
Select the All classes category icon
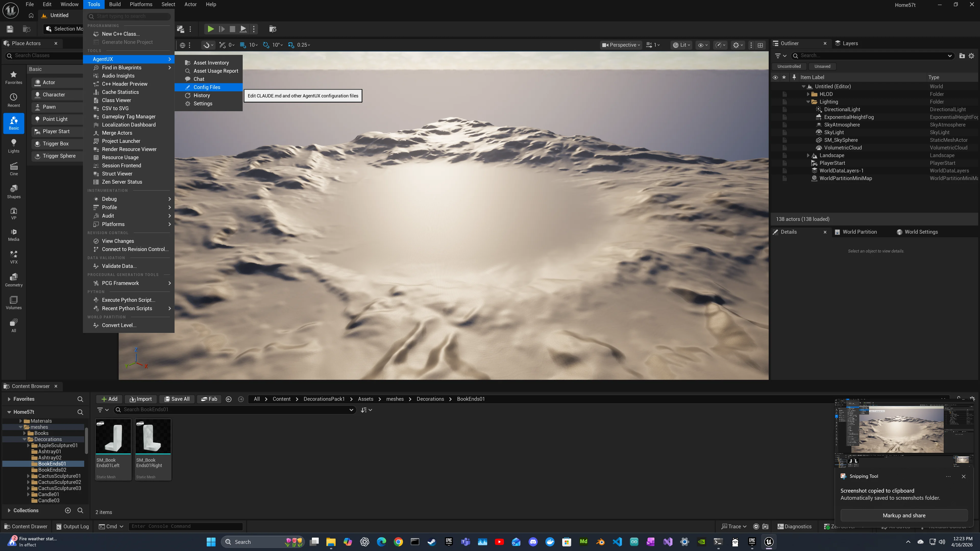14,325
